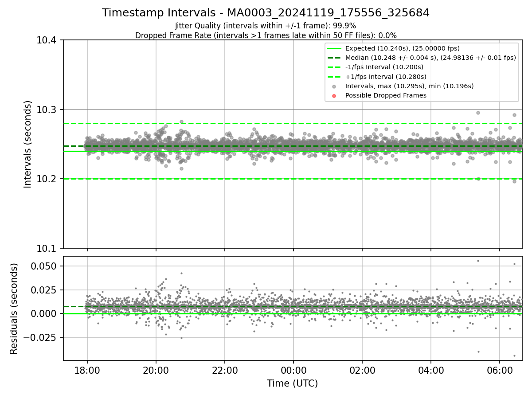Click the "Time (UTC)" x-axis label

click(x=292, y=383)
